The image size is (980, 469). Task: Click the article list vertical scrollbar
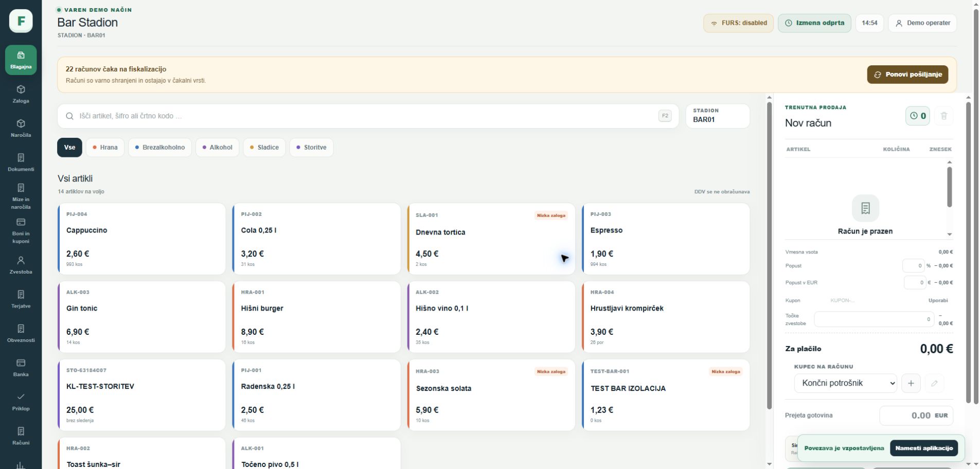click(x=770, y=256)
